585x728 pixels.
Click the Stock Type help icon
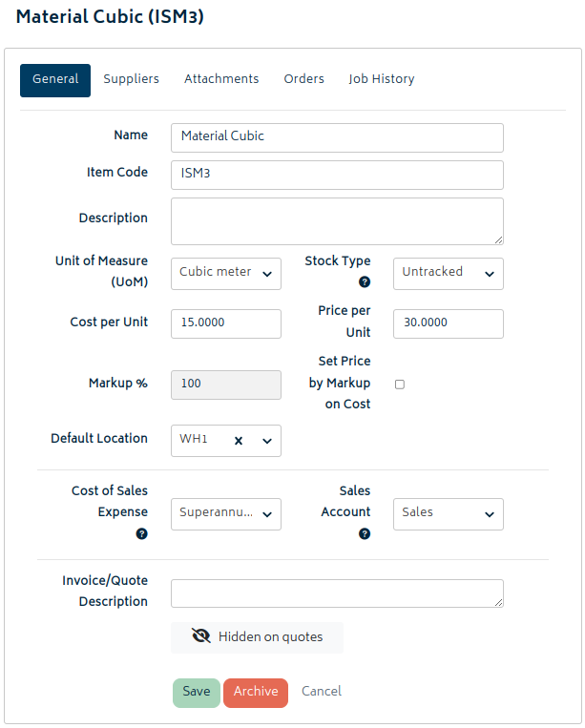click(365, 281)
